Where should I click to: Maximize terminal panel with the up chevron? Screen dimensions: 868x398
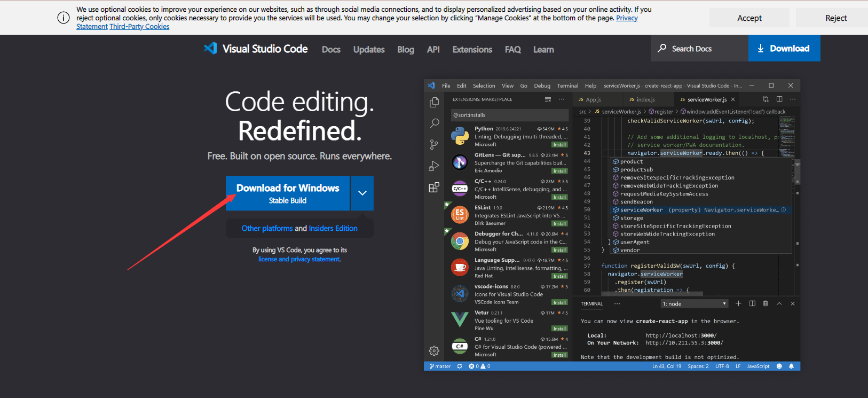point(779,303)
